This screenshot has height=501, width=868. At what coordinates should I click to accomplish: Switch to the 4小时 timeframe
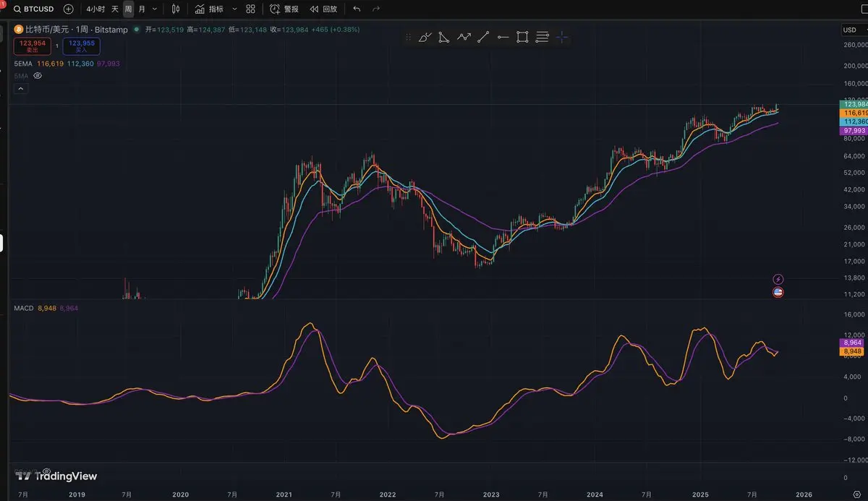(x=94, y=9)
